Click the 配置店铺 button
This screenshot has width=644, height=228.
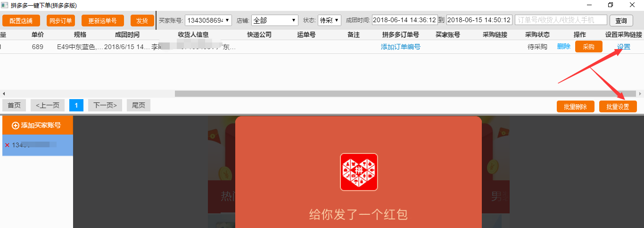point(21,21)
